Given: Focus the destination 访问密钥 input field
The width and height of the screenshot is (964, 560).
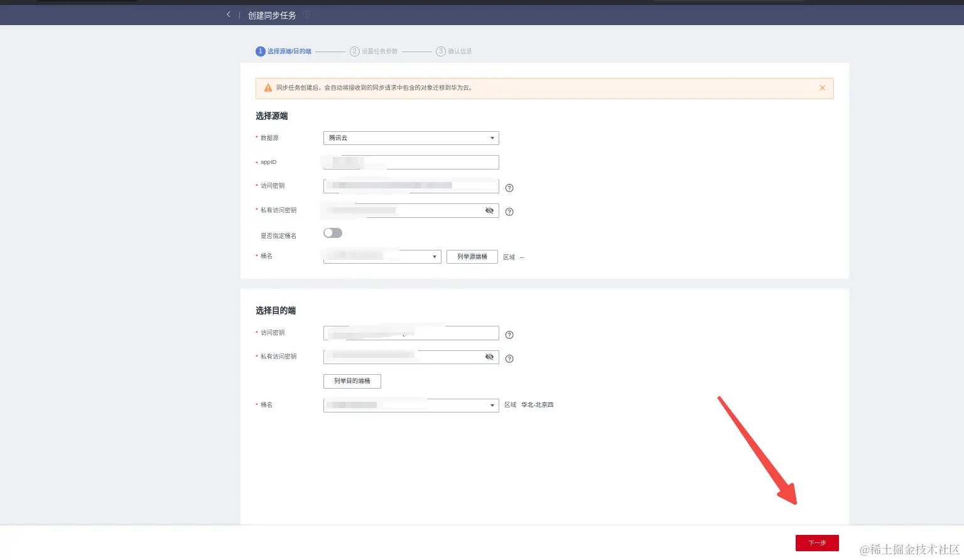Looking at the screenshot, I should 411,333.
